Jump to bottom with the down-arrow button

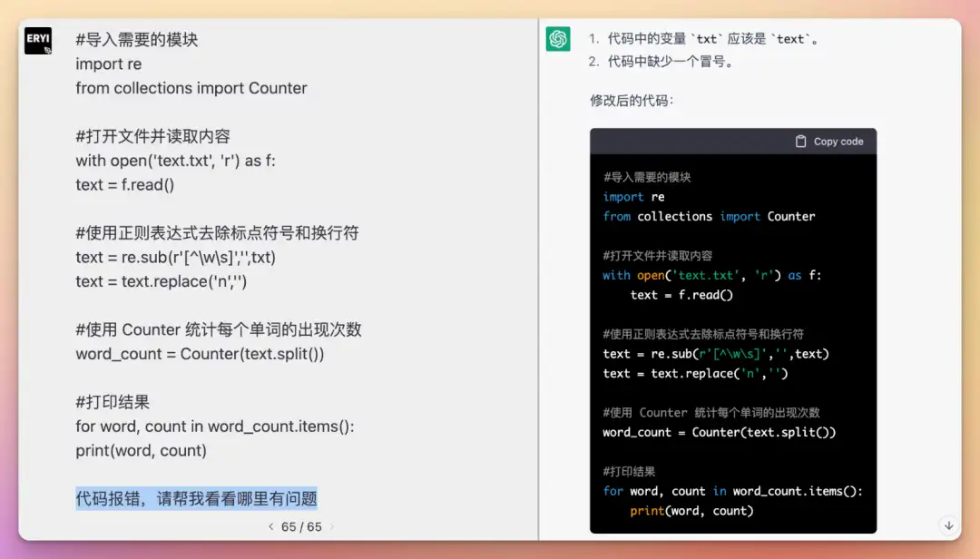(948, 525)
